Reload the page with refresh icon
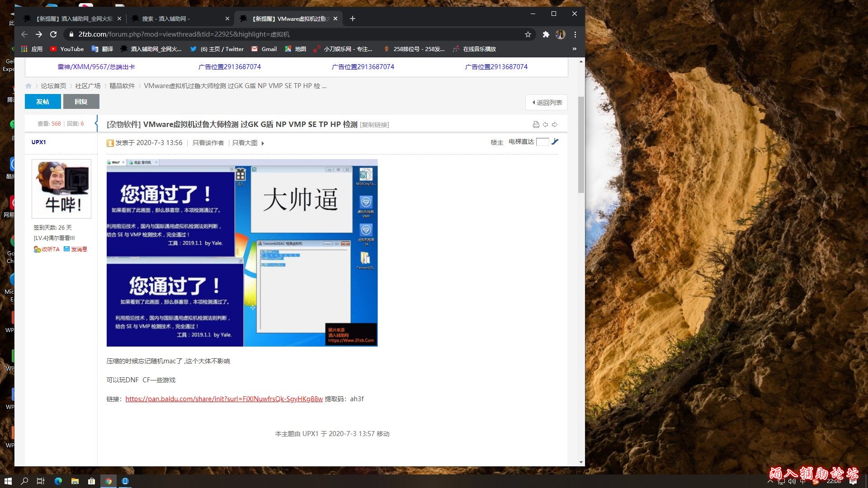This screenshot has width=868, height=488. (53, 34)
